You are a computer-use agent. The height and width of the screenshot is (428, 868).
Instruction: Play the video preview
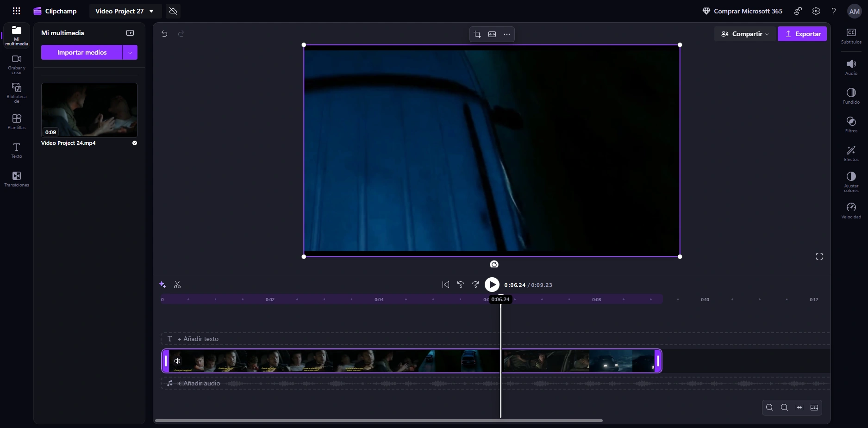(492, 285)
